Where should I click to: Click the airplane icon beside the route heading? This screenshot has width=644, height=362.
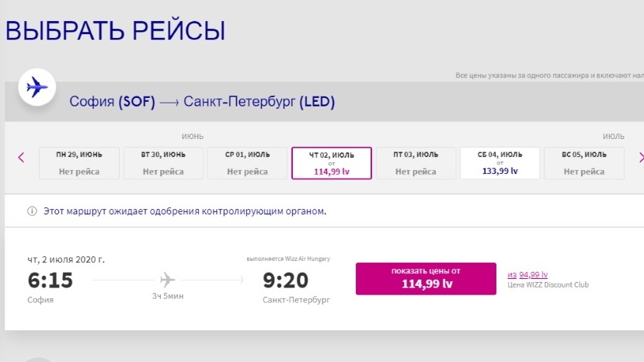click(36, 86)
